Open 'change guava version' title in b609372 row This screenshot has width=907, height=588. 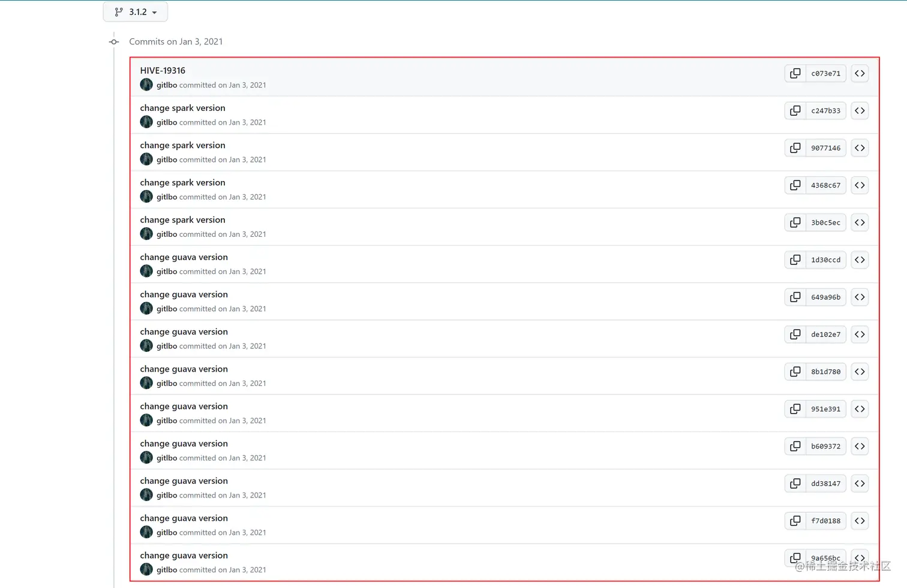tap(184, 444)
